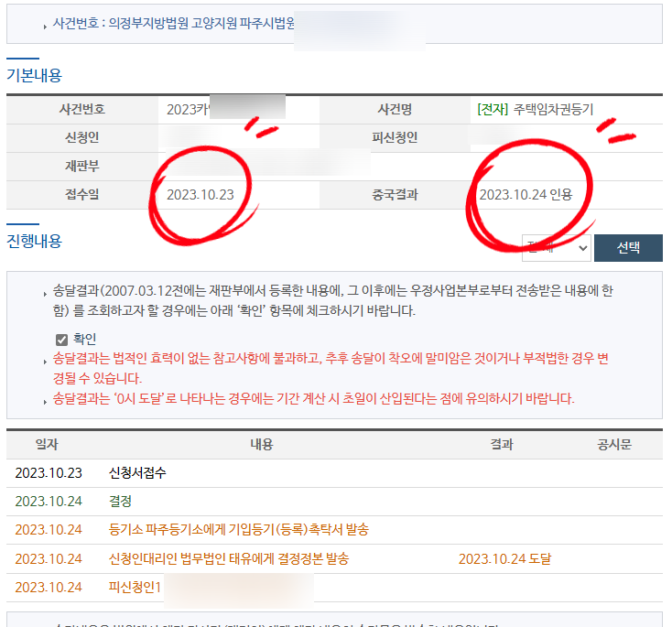Click the 신청서접수 progress entry
Viewport: 672px width, 627px height.
click(137, 473)
